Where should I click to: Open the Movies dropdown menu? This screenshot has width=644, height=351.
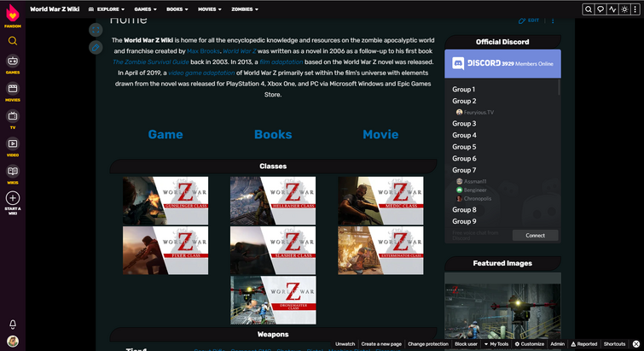point(210,9)
